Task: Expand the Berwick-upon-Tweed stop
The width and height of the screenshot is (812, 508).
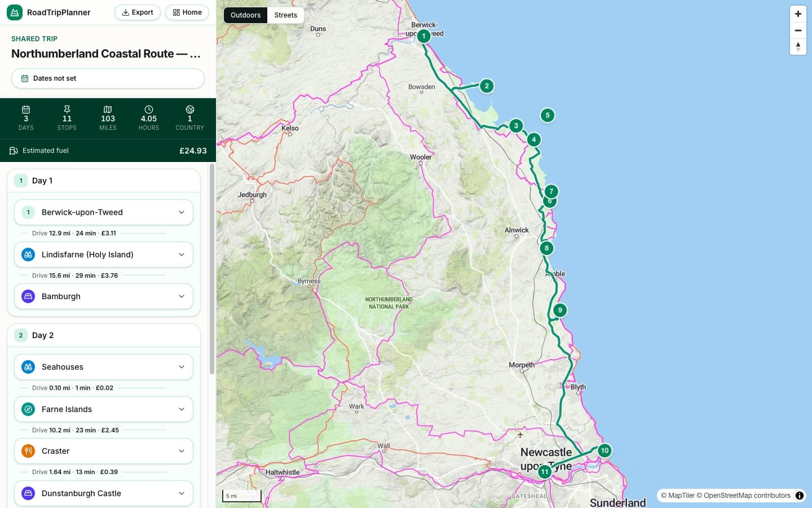Action: point(104,212)
